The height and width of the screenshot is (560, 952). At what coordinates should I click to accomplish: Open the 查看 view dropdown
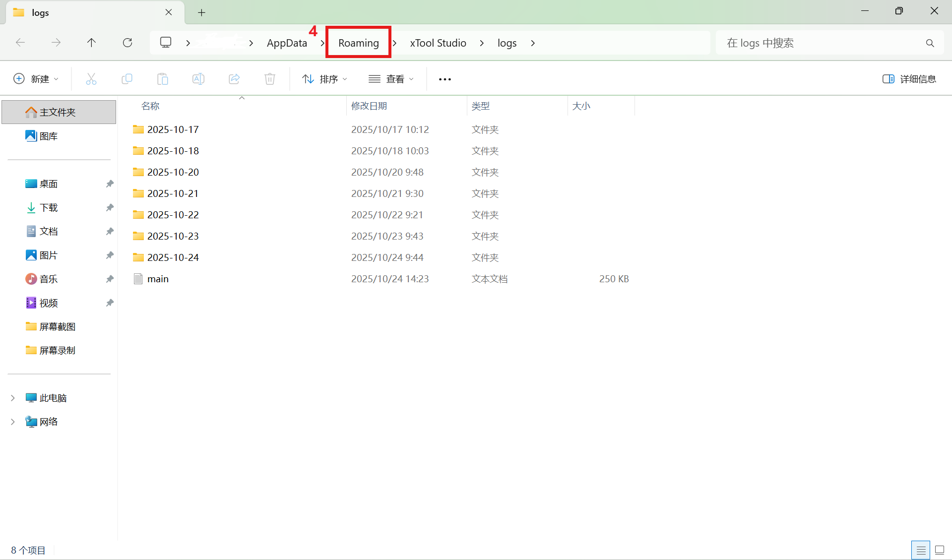click(391, 79)
